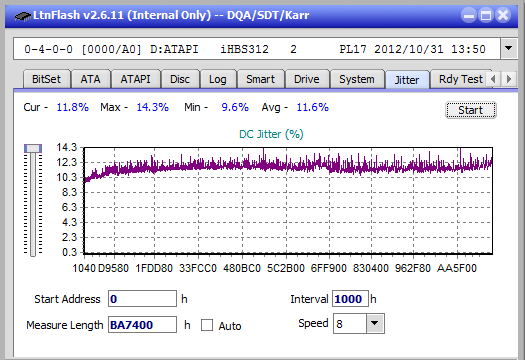Select the Disc tab

click(x=180, y=79)
